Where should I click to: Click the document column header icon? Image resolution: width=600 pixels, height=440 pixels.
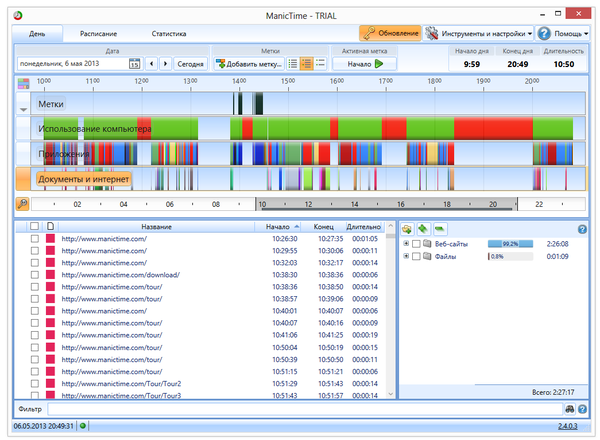coord(50,226)
